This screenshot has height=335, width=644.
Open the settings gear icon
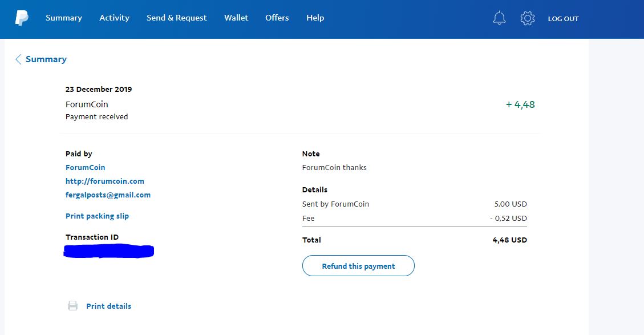pos(528,18)
